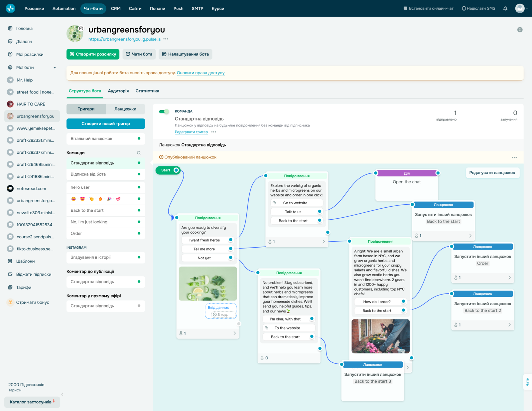Click the HAIR TO CARE Instagram bot icon
The width and height of the screenshot is (532, 411).
pos(10,104)
